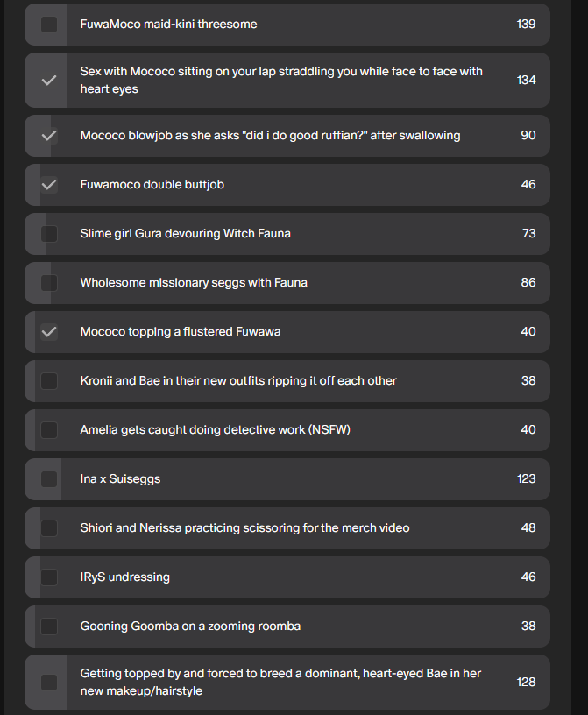This screenshot has width=588, height=715.
Task: Uncheck the checked option showing 90 votes
Action: [49, 136]
